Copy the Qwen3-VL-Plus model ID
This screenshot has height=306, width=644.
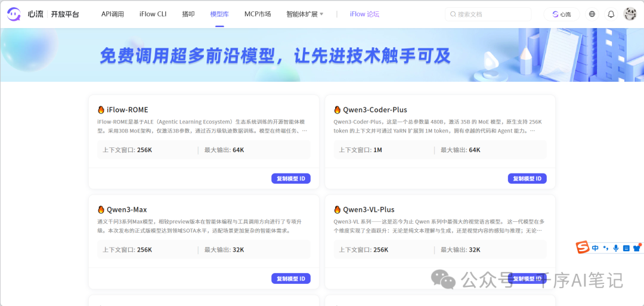click(x=527, y=278)
